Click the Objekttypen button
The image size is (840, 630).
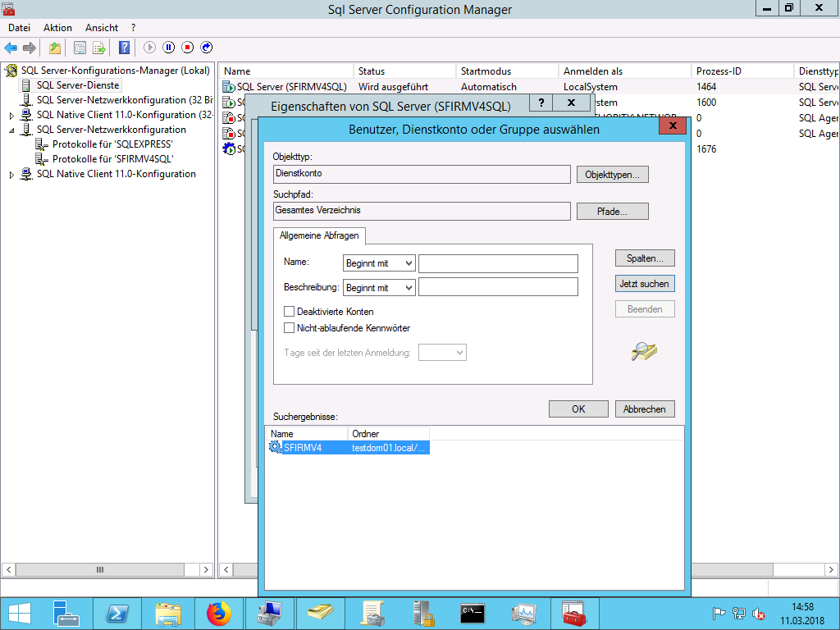click(x=612, y=175)
